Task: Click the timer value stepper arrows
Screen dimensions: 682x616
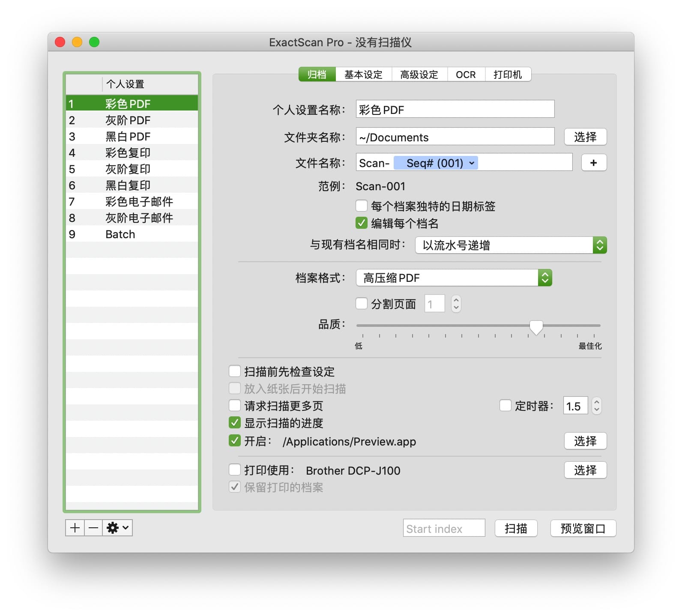Action: [596, 406]
